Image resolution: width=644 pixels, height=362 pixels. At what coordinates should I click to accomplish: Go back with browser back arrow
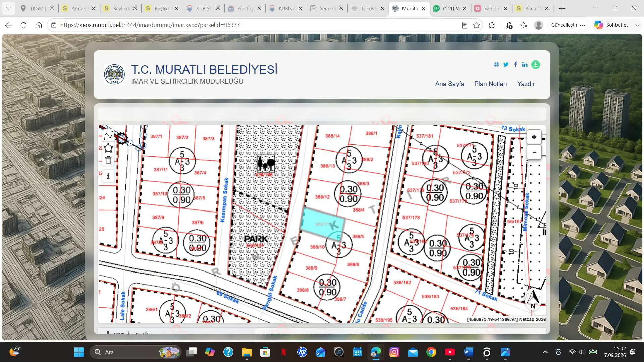tap(8, 25)
